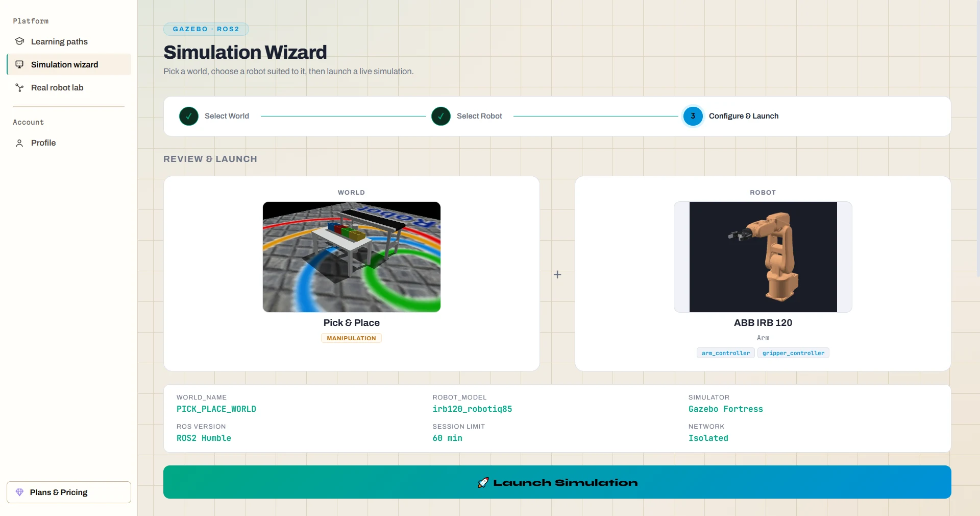Click the GAZEBO · ROS2 badge

206,29
